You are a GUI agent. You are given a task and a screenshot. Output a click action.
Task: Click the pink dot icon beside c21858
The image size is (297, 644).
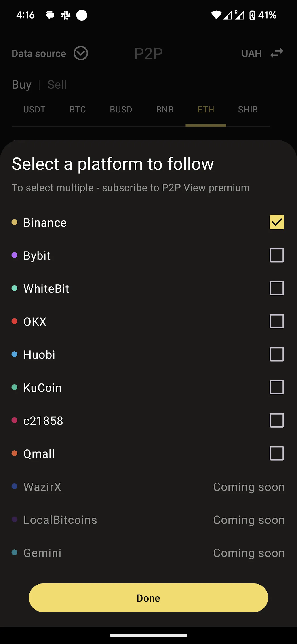[15, 420]
